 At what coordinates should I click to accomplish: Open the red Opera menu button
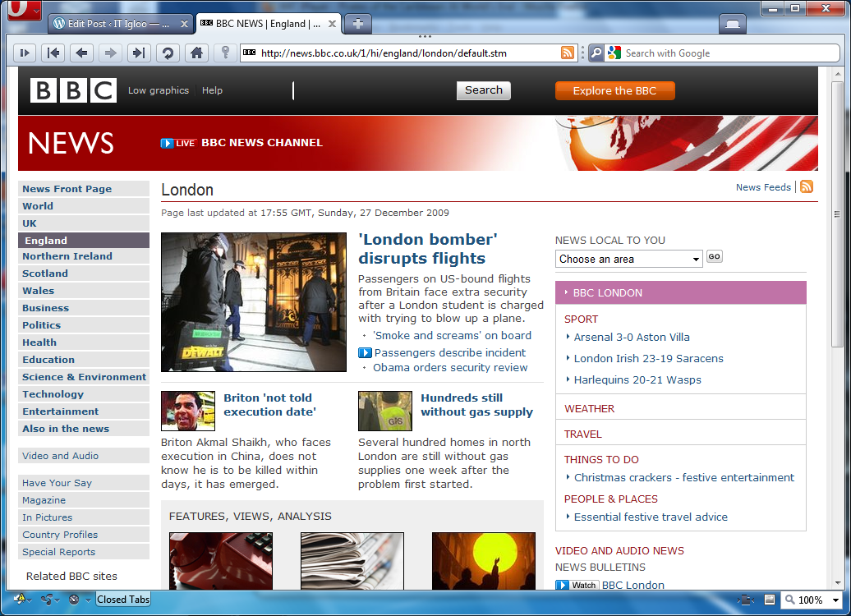[x=25, y=10]
